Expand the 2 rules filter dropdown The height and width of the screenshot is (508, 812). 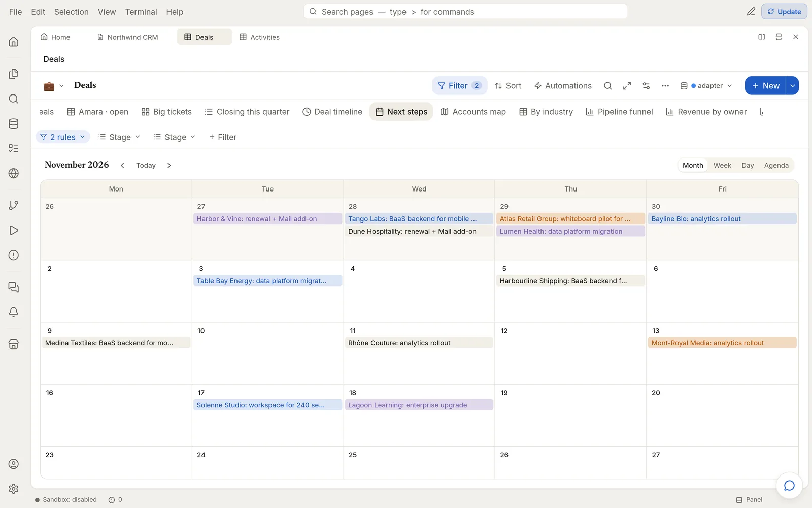[x=62, y=137]
